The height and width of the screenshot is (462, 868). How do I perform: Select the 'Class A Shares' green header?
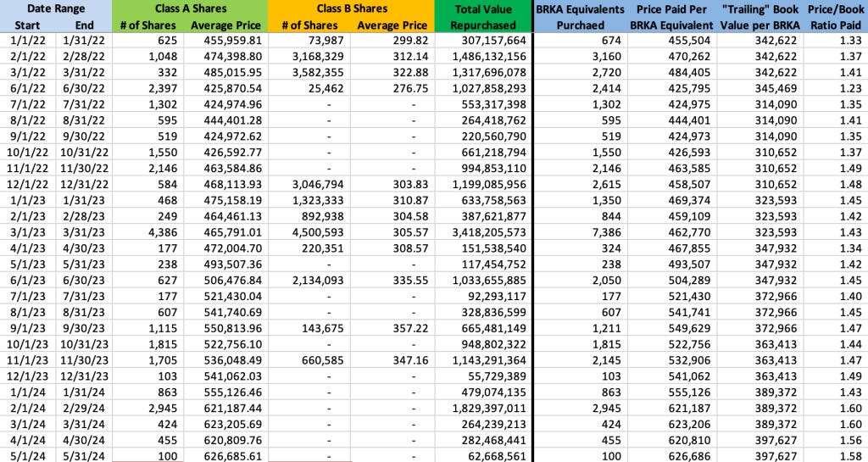pyautogui.click(x=189, y=8)
